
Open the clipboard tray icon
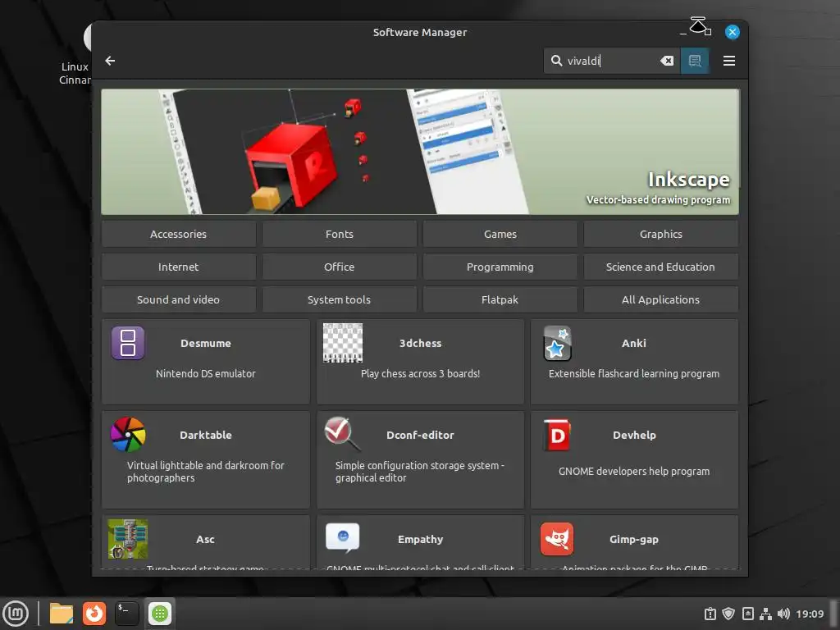coord(710,614)
